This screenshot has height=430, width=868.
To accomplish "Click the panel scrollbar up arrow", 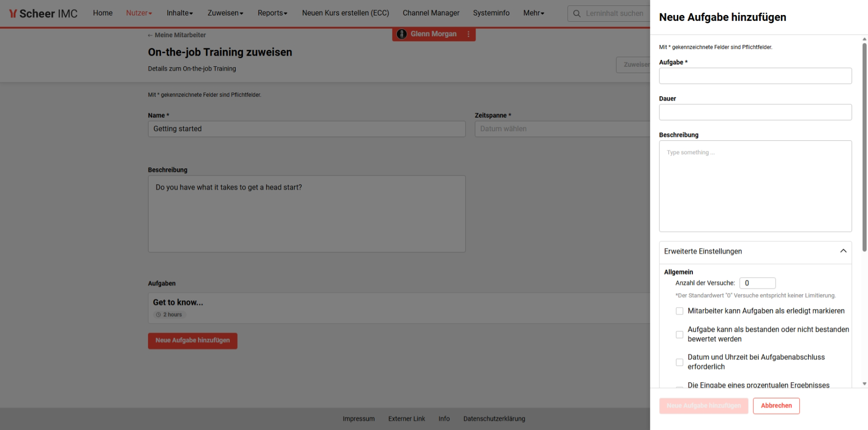I will coord(865,39).
